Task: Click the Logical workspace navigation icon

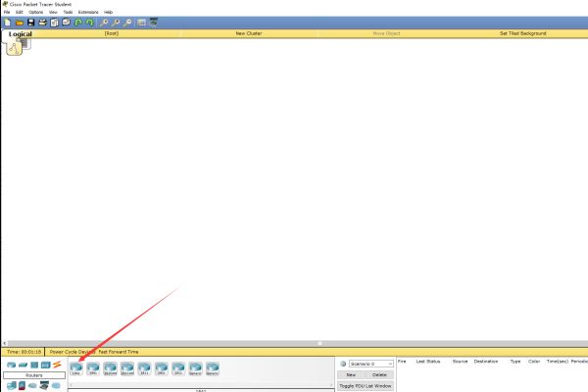Action: pos(15,48)
